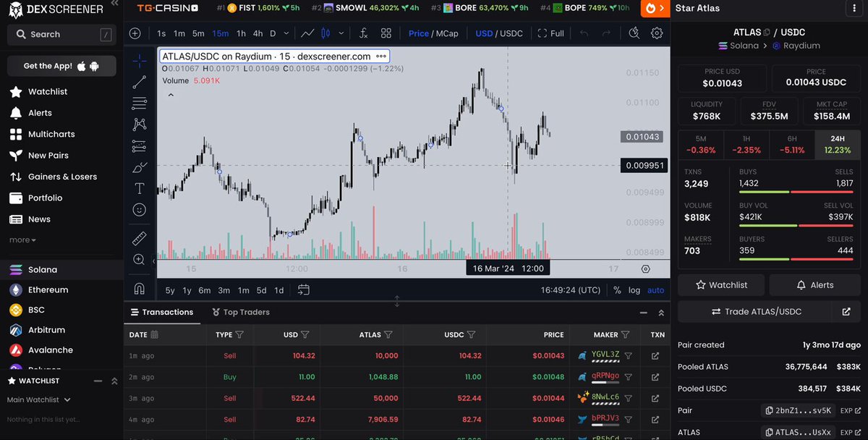
Task: Open the TG Casino banner ad
Action: [x=167, y=8]
